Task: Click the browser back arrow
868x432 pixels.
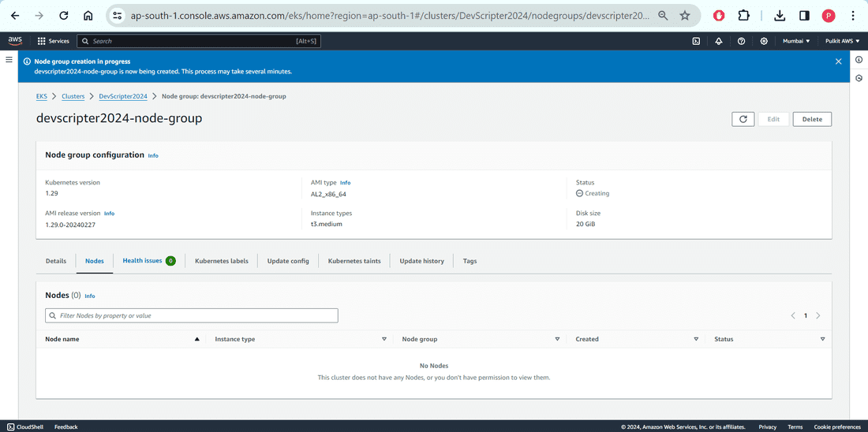Action: coord(14,16)
